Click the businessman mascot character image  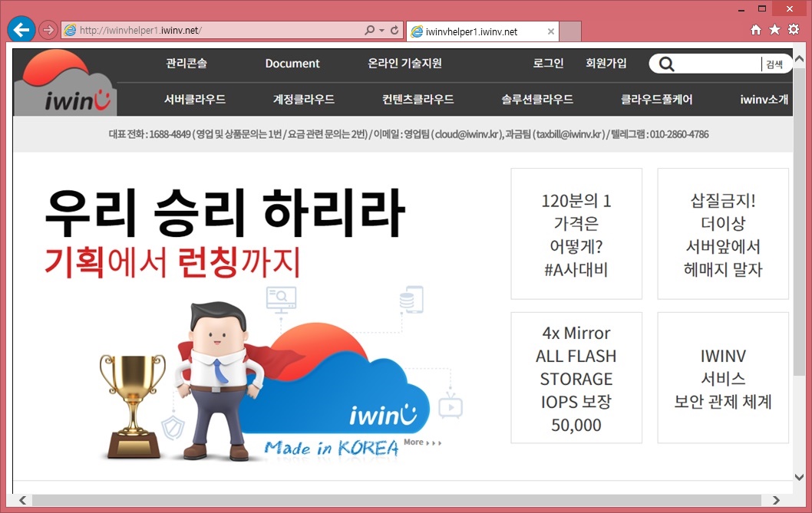(x=217, y=382)
